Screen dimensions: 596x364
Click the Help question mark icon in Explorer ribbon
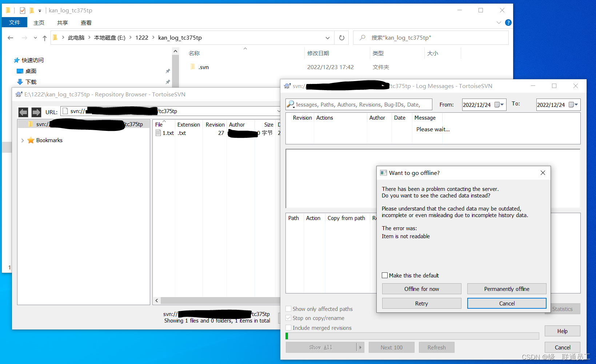(508, 22)
